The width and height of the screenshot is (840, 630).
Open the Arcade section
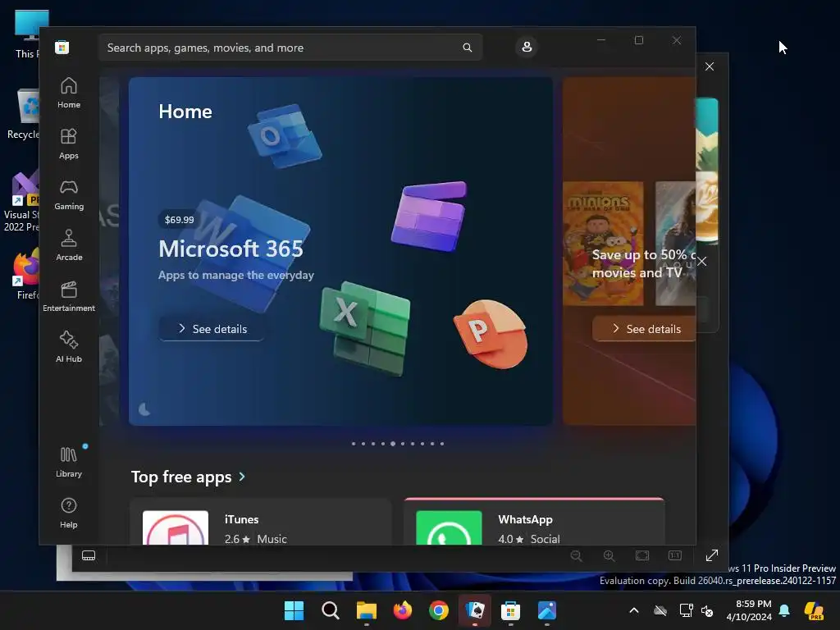tap(69, 245)
